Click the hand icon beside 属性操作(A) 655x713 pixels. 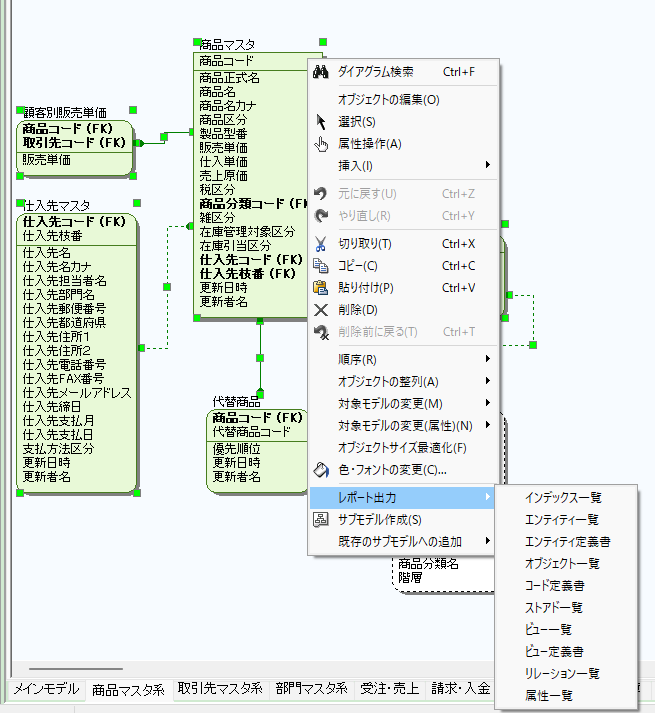coord(321,144)
